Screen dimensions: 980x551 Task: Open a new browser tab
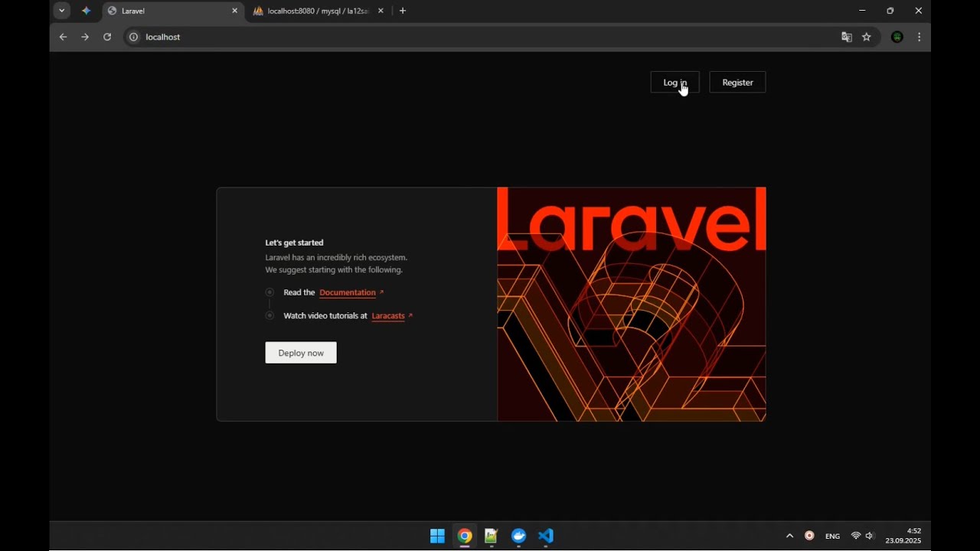(x=403, y=11)
